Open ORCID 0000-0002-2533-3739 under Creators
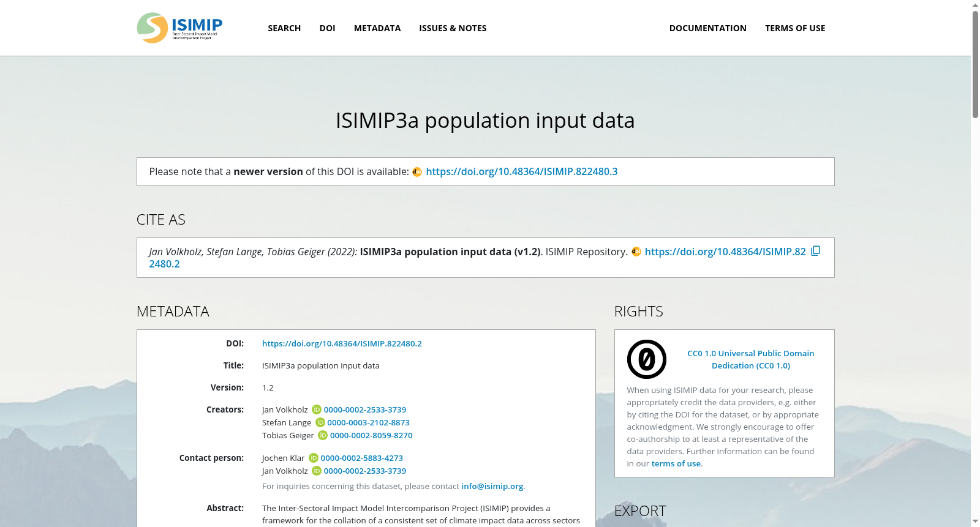Viewport: 980px width, 527px height. pos(365,409)
